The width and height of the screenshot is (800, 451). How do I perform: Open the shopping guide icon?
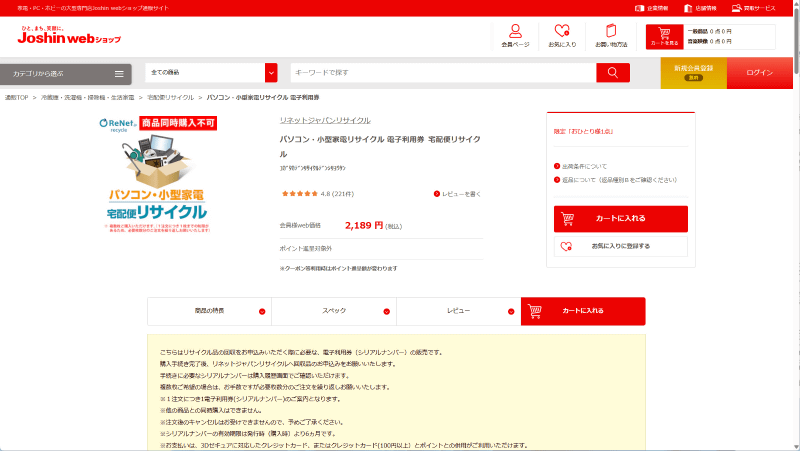pos(611,36)
